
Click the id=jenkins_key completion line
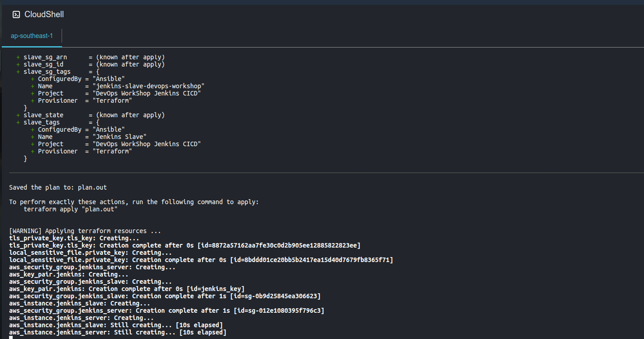[x=127, y=289]
